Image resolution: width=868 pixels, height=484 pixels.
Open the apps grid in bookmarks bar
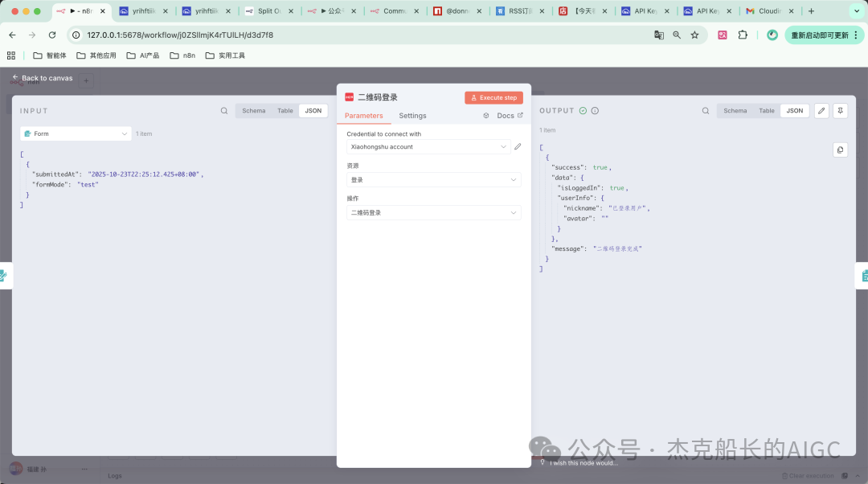click(x=11, y=55)
